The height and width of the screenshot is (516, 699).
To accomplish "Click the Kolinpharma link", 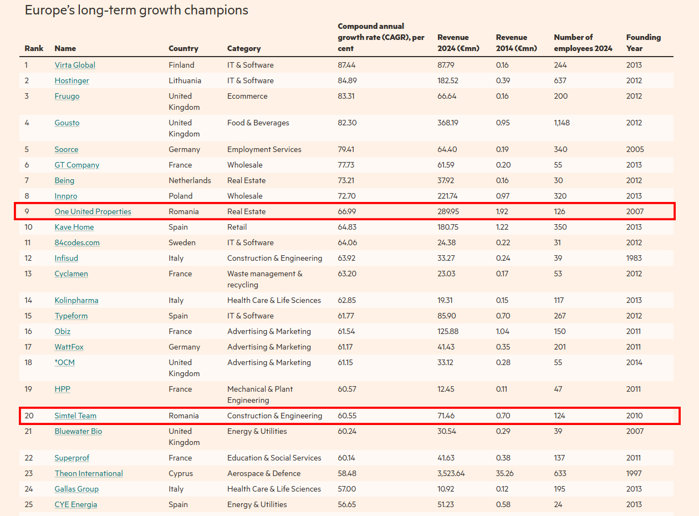I will coord(77,300).
